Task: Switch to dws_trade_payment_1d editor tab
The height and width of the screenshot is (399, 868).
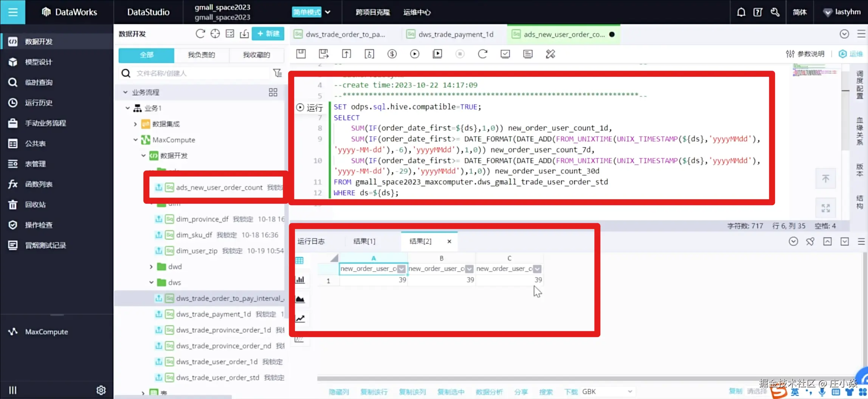Action: [450, 34]
